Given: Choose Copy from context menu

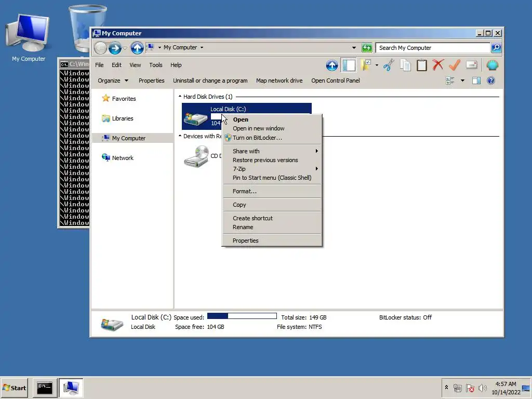Looking at the screenshot, I should [271, 205].
